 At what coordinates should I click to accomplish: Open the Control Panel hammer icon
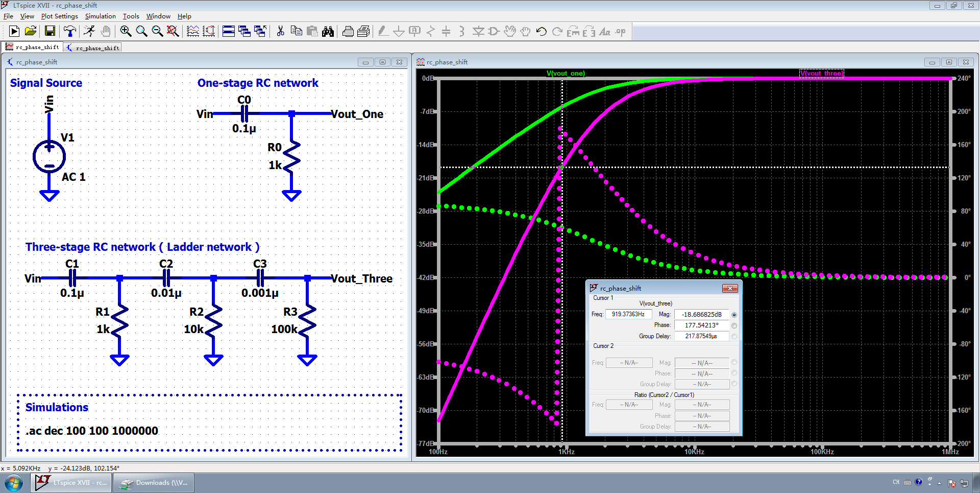(69, 32)
